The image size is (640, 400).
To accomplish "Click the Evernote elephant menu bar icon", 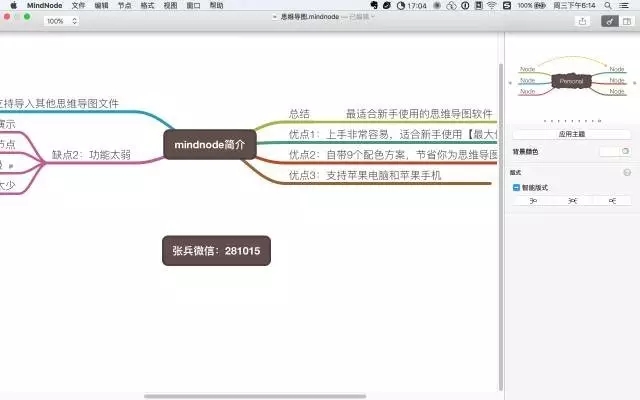I will (374, 5).
